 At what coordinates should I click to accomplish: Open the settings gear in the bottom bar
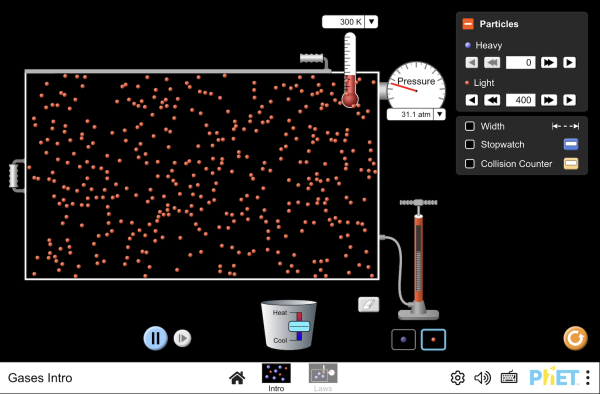click(458, 378)
